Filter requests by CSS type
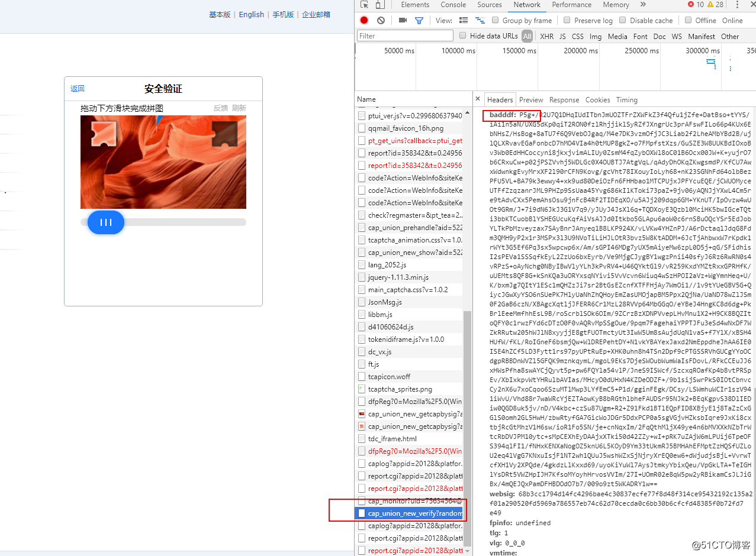 pos(578,36)
